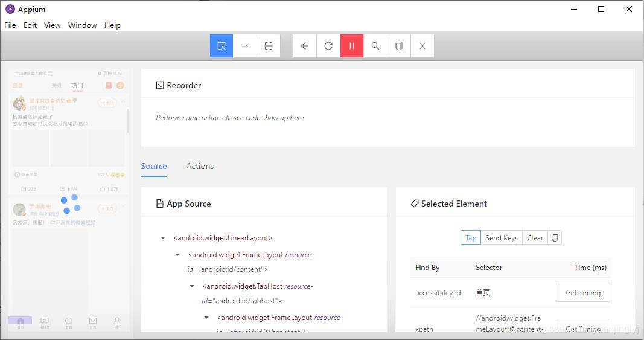Open the Search for element tool
644x340 pixels.
point(375,46)
